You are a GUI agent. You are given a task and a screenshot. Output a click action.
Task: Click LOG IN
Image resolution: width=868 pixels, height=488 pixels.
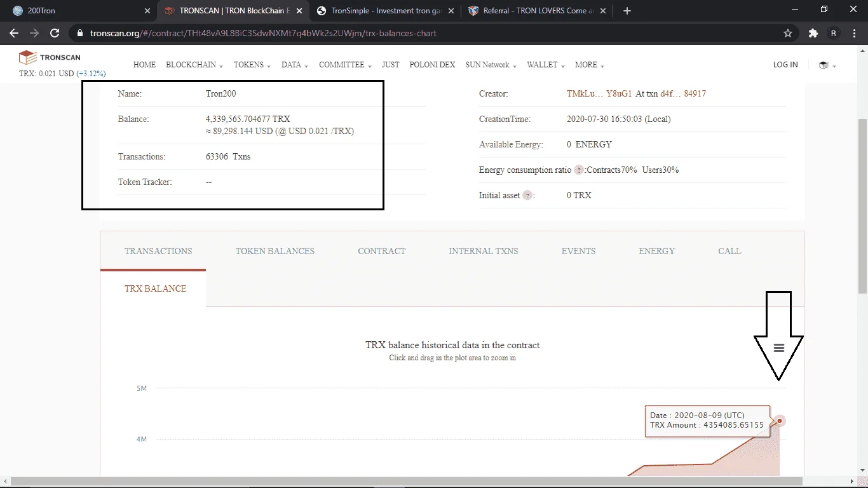(x=785, y=65)
